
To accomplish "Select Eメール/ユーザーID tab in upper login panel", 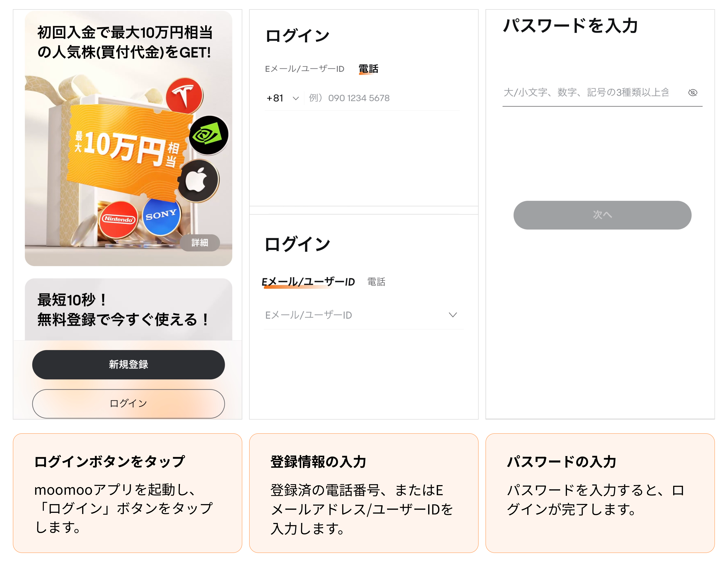I will coord(304,69).
